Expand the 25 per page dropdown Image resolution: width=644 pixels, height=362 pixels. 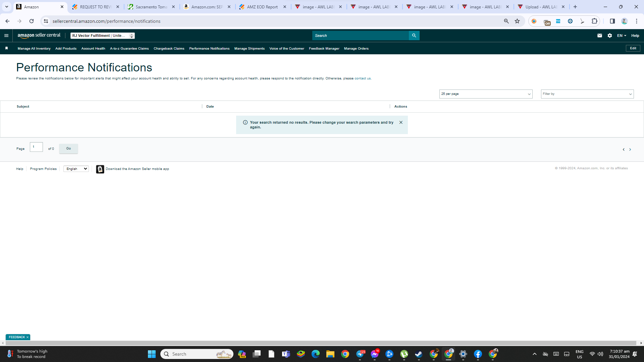point(486,94)
